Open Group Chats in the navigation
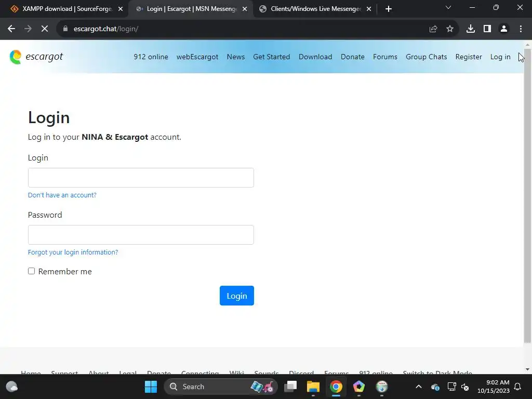 coord(426,57)
